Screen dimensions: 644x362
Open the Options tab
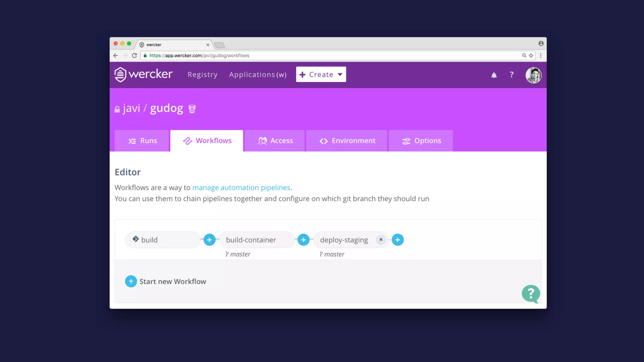coord(421,141)
